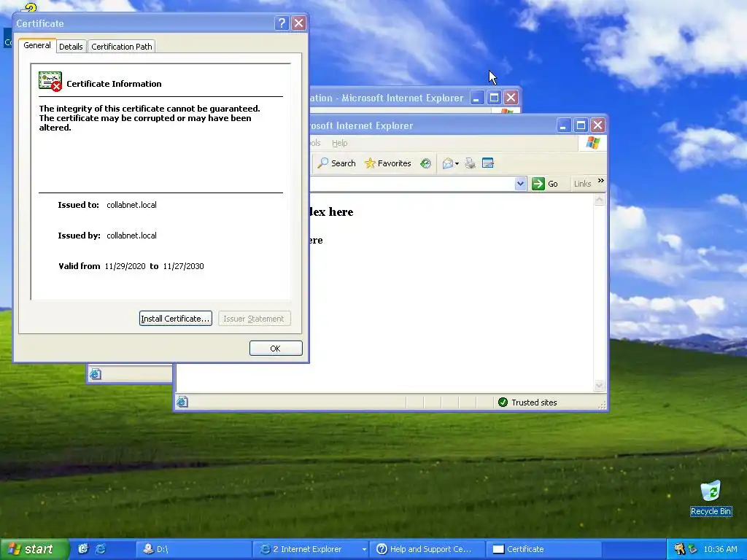Click the keys tray icon

click(679, 548)
